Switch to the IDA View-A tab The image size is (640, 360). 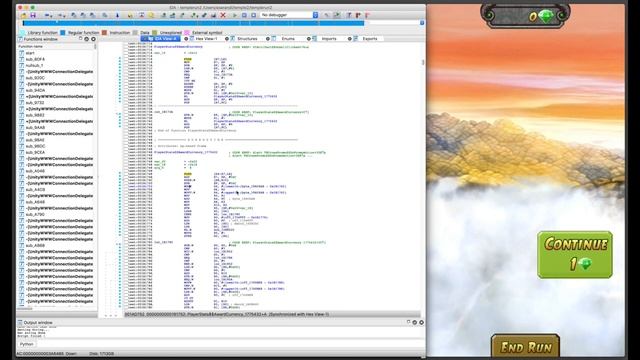point(160,39)
